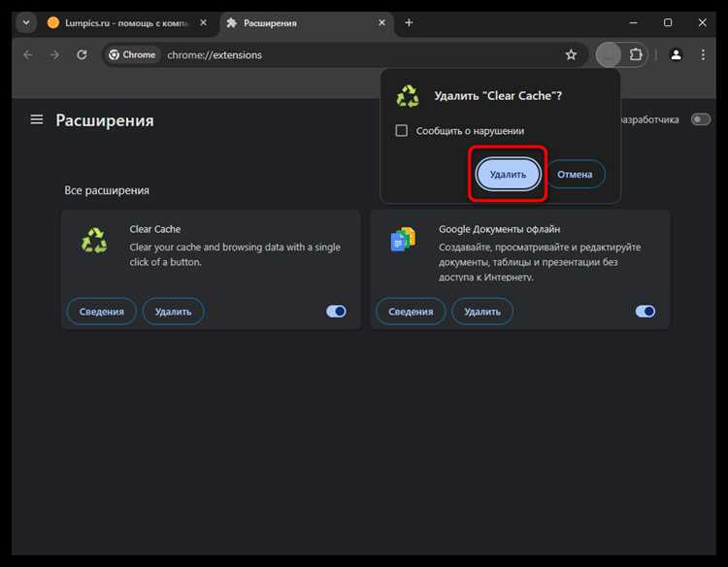728x567 pixels.
Task: Click the recycle icon in the dialog
Action: (408, 96)
